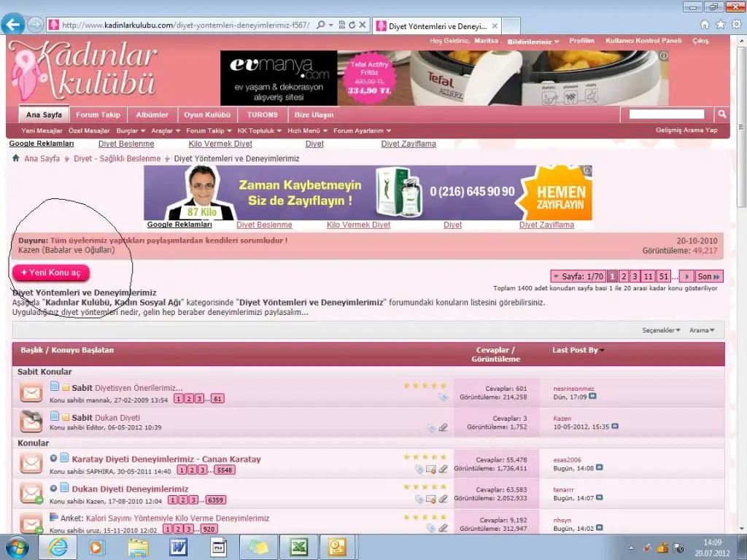Expand Forum Takip submenu dropdown
This screenshot has height=560, width=747.
coord(209,131)
